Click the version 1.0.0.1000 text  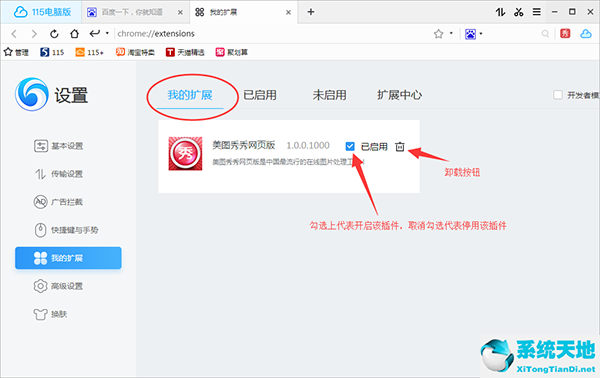coord(308,146)
